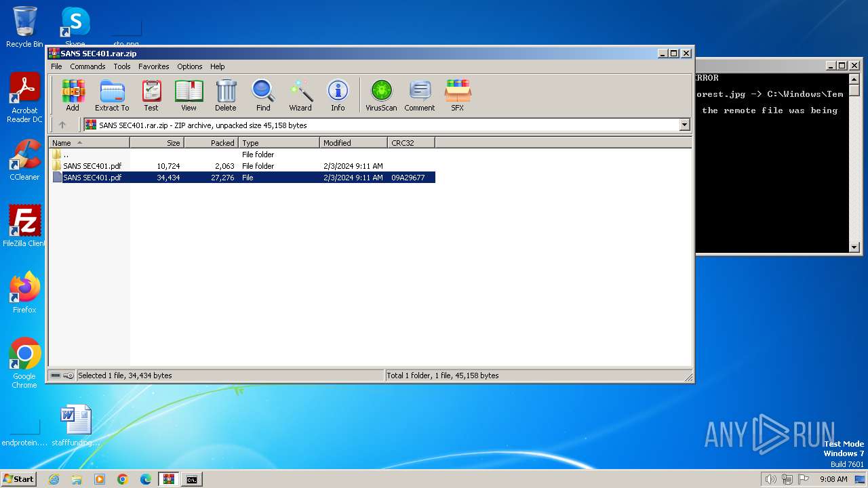Image resolution: width=868 pixels, height=488 pixels.
Task: Click the Add toolbar icon in WinRAR
Action: pos(73,95)
